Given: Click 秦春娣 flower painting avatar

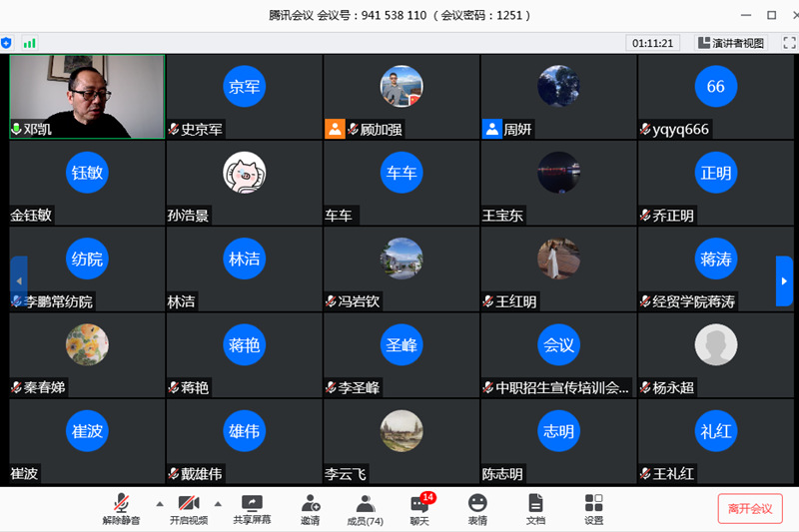Looking at the screenshot, I should click(87, 344).
